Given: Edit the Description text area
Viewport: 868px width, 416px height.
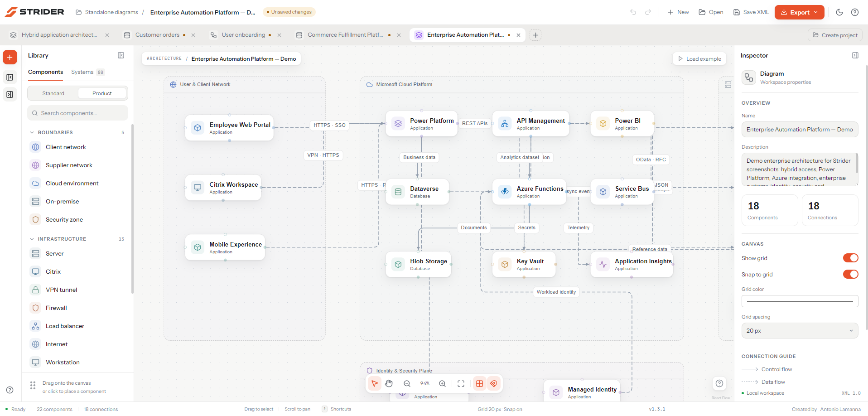Looking at the screenshot, I should tap(800, 169).
